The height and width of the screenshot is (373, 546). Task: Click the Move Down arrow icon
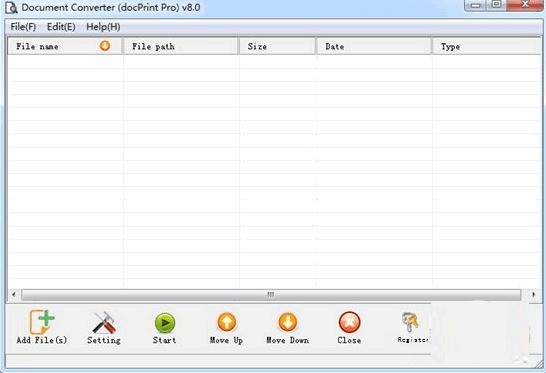point(288,322)
